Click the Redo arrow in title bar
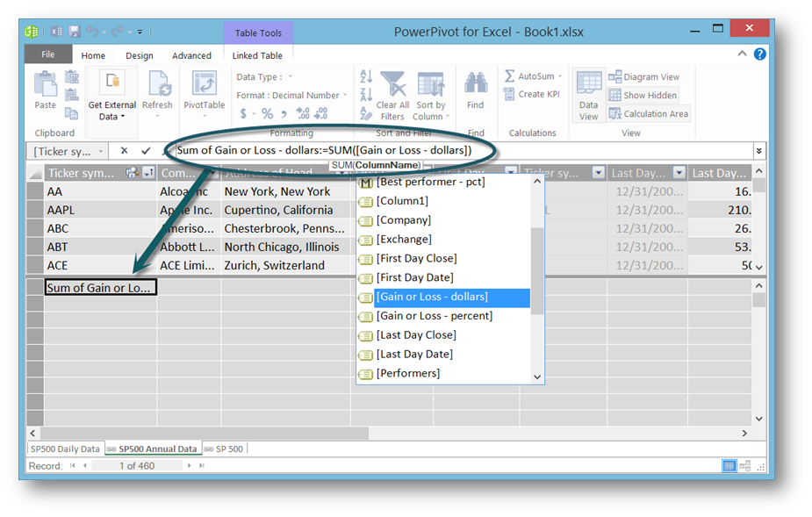Viewport: 812px width, 517px height. [119, 32]
